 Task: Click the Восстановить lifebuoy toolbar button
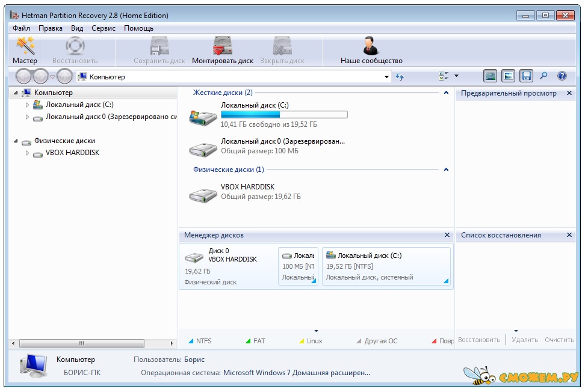click(75, 51)
